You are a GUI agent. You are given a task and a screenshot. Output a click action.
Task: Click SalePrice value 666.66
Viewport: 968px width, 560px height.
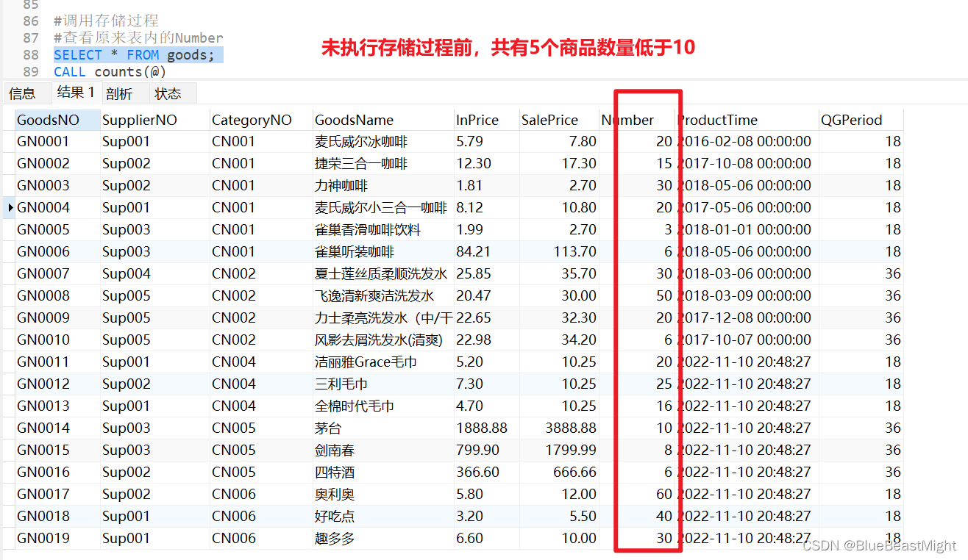point(574,472)
